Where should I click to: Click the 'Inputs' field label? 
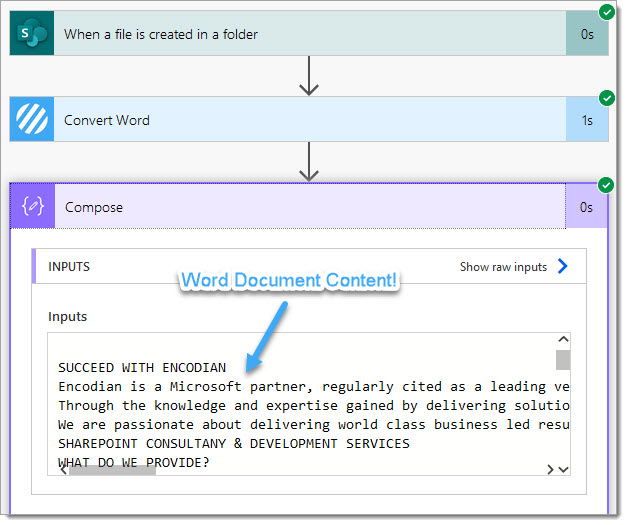(x=67, y=317)
